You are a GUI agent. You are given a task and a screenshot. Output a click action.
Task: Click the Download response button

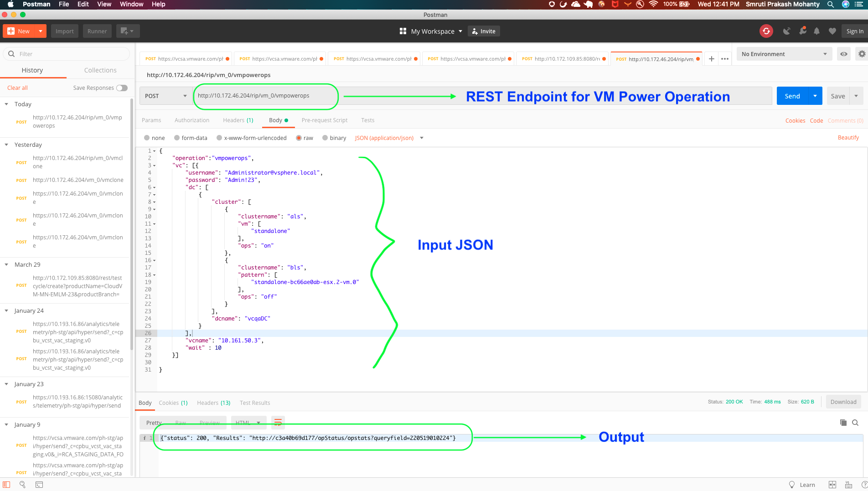click(843, 402)
